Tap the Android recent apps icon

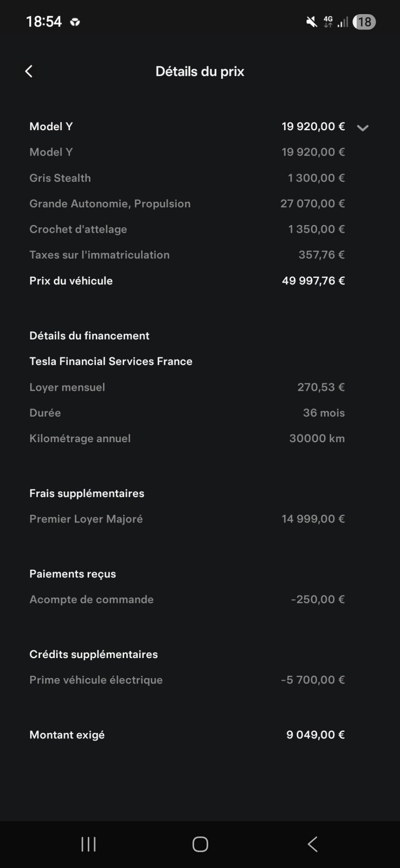pos(88,844)
